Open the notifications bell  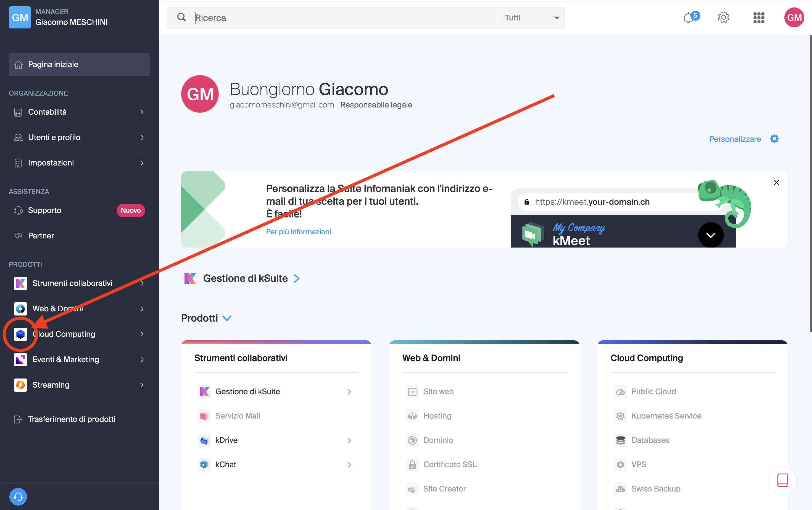[x=688, y=17]
